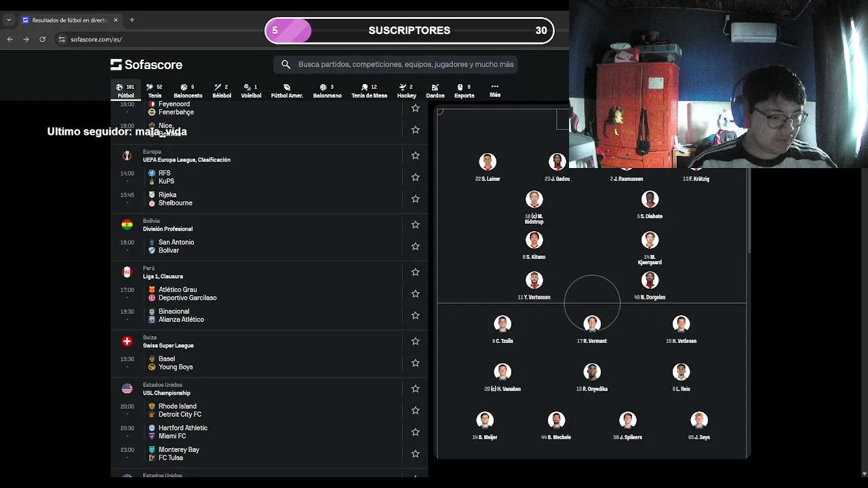Star the Rhode Island vs Detroit City match
Viewport: 868px width, 488px height.
coord(415,411)
